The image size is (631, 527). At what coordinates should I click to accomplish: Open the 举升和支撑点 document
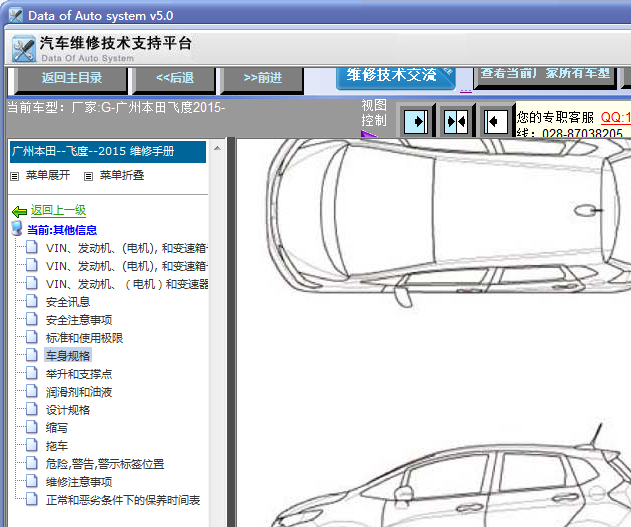click(x=79, y=374)
